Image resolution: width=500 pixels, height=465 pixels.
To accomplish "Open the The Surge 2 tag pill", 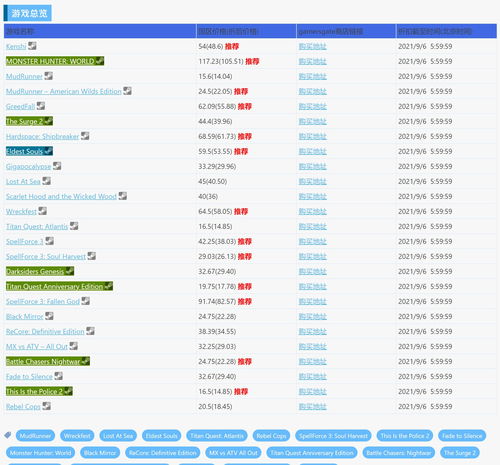I will [x=460, y=453].
